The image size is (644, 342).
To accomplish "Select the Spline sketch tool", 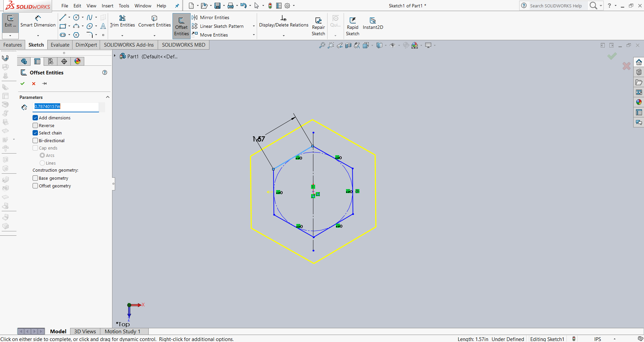I will click(x=90, y=17).
